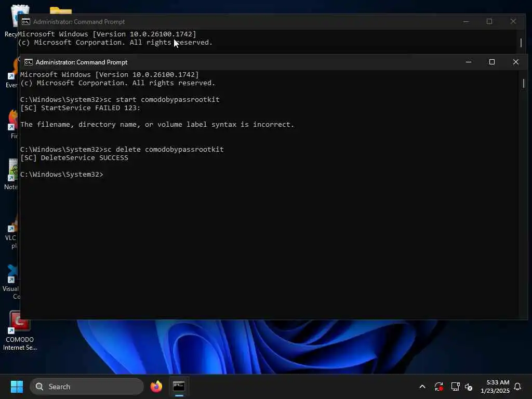Open the network status tray icon
This screenshot has height=399, width=532.
[x=455, y=387]
